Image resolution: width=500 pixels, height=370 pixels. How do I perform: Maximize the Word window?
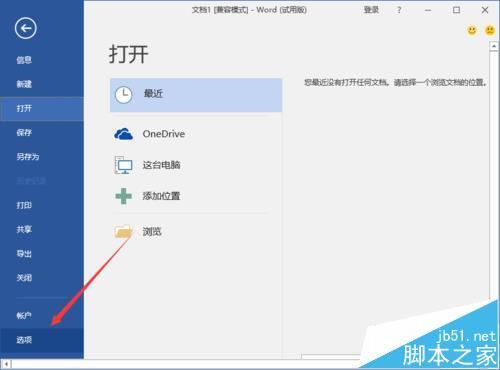click(x=456, y=10)
